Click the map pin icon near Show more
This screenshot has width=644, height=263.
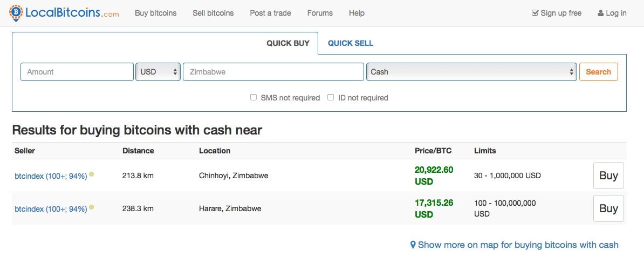413,245
